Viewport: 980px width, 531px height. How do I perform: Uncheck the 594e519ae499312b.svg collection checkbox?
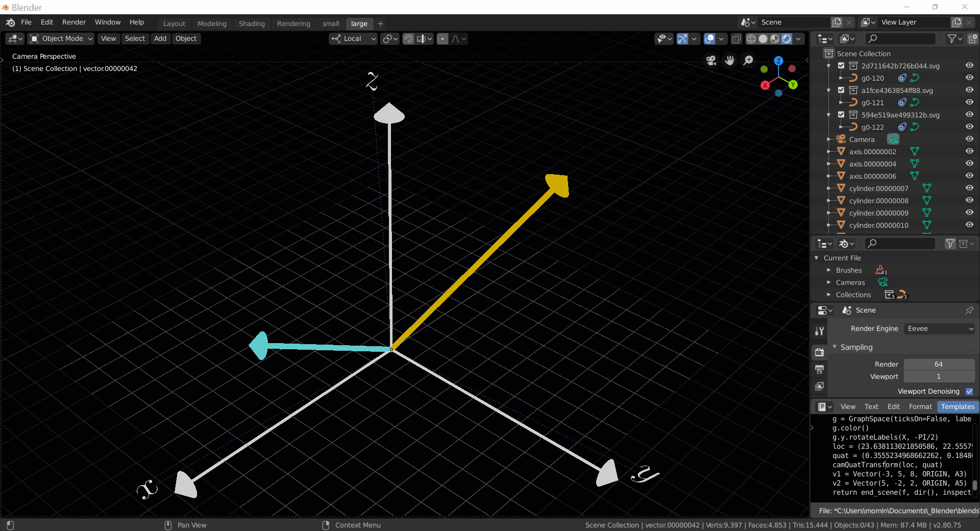point(841,114)
